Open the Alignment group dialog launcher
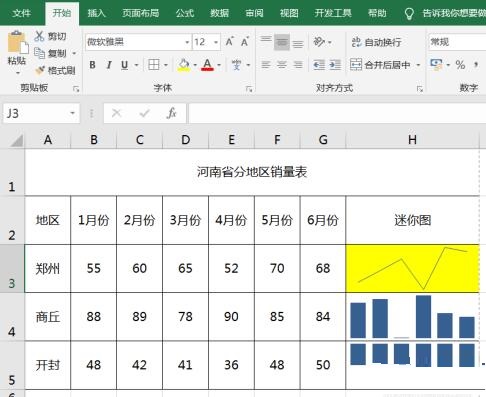 (x=420, y=89)
